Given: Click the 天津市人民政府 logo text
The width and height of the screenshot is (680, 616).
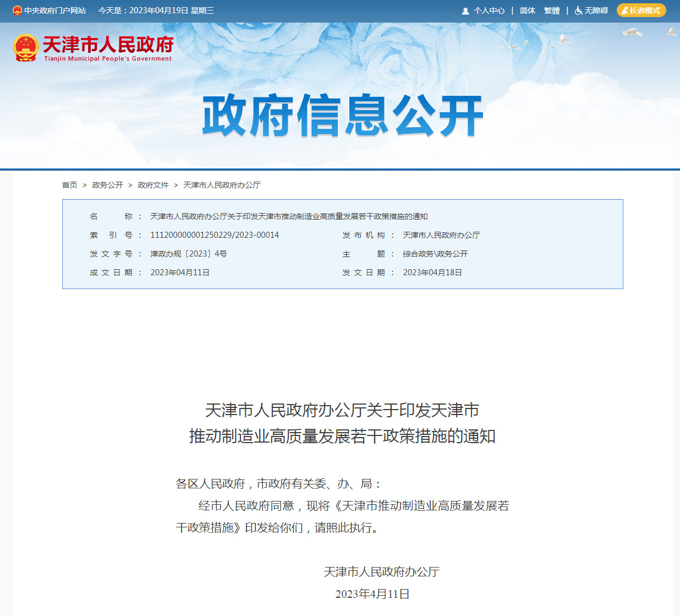Looking at the screenshot, I should [x=108, y=45].
